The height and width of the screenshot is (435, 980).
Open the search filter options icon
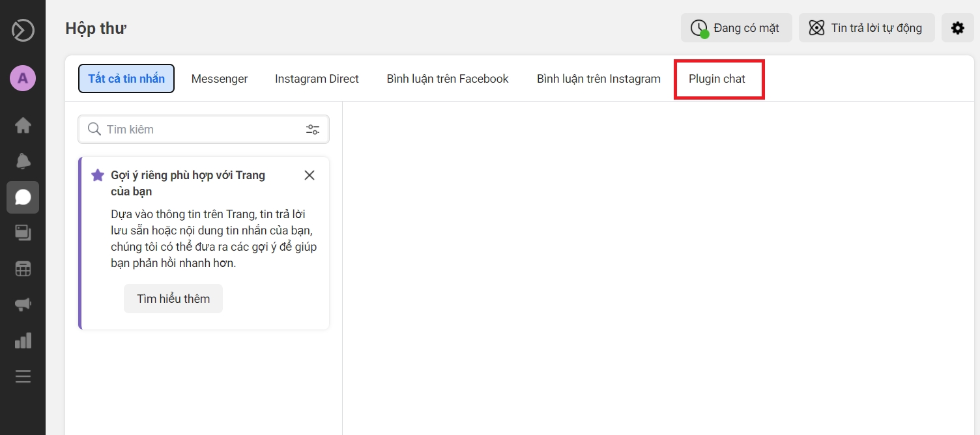click(x=313, y=130)
